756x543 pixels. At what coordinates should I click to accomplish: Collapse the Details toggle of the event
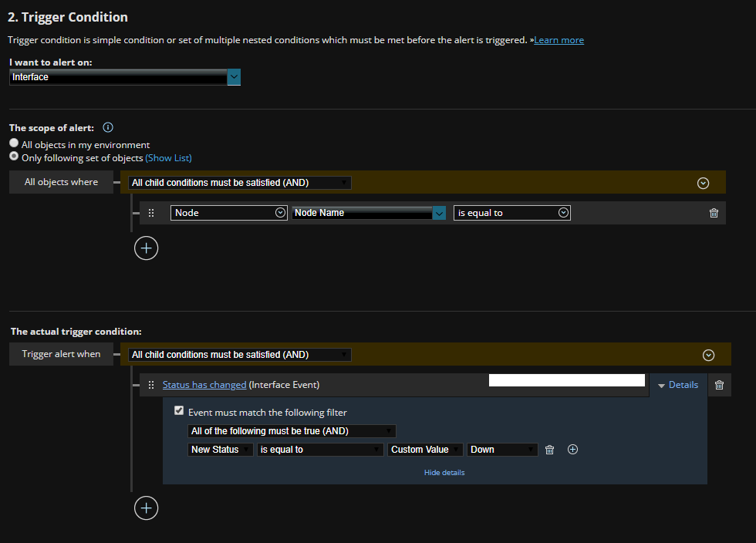click(677, 385)
